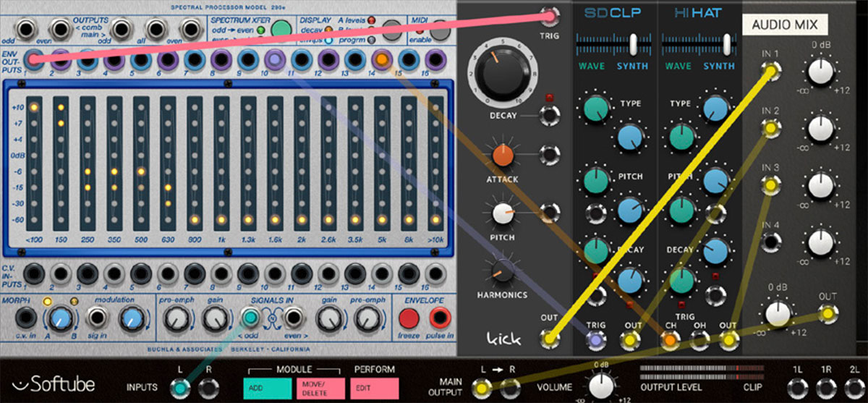The width and height of the screenshot is (868, 403).
Task: Switch to Perform EDIT mode
Action: pos(376,389)
